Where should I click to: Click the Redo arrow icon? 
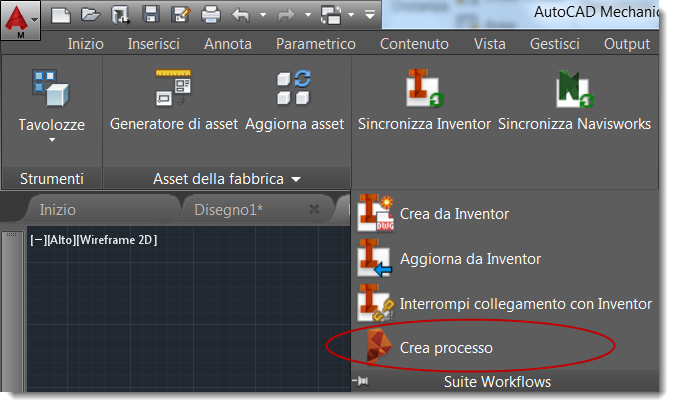(x=286, y=15)
